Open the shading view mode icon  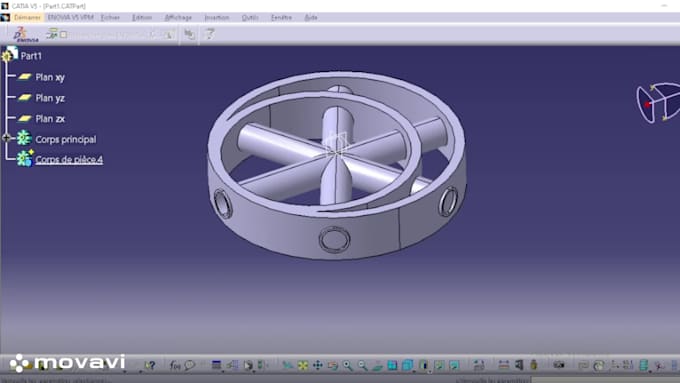pyautogui.click(x=424, y=366)
